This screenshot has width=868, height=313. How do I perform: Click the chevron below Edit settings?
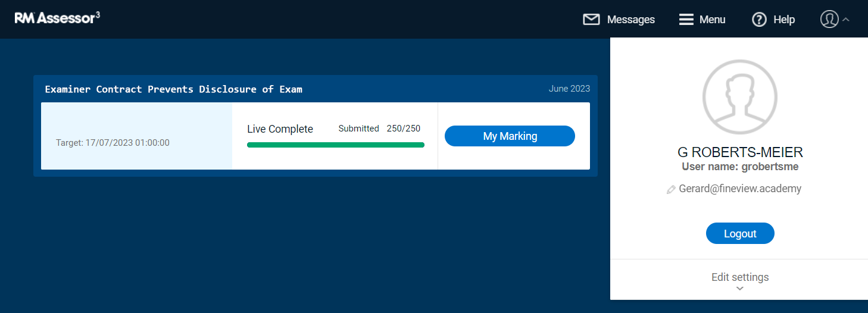[739, 289]
